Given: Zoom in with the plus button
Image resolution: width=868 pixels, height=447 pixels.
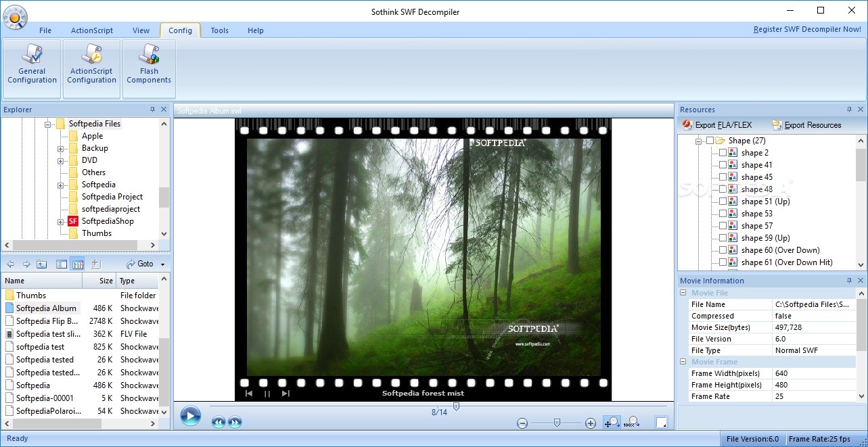Looking at the screenshot, I should pos(591,423).
